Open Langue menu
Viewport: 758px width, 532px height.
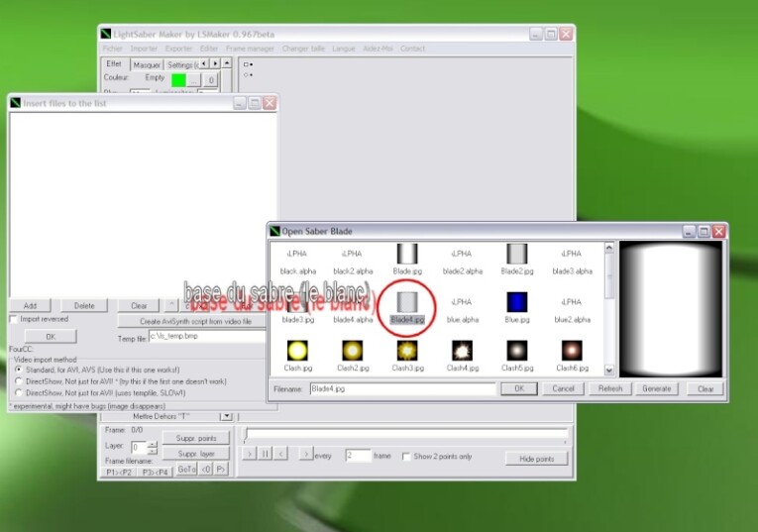pos(344,49)
